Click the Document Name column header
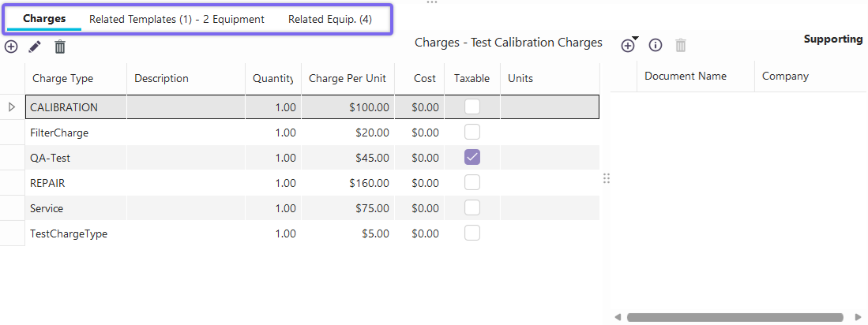Image resolution: width=868 pixels, height=325 pixels. 686,77
